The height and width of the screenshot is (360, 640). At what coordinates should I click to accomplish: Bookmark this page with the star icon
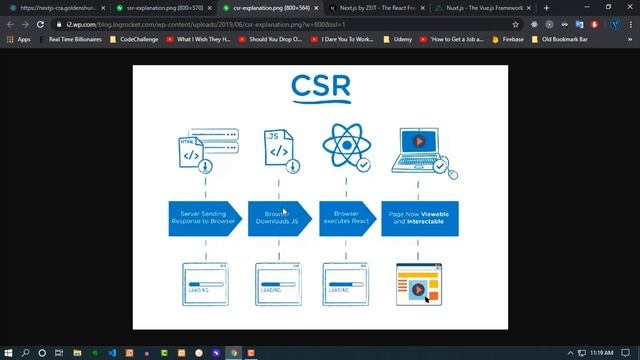coord(516,24)
